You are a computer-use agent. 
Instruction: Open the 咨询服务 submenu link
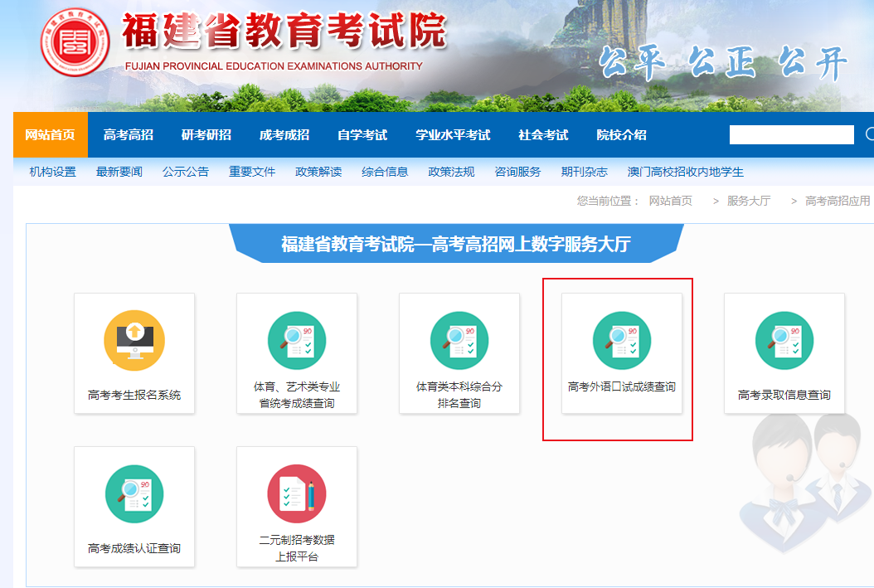pos(517,172)
